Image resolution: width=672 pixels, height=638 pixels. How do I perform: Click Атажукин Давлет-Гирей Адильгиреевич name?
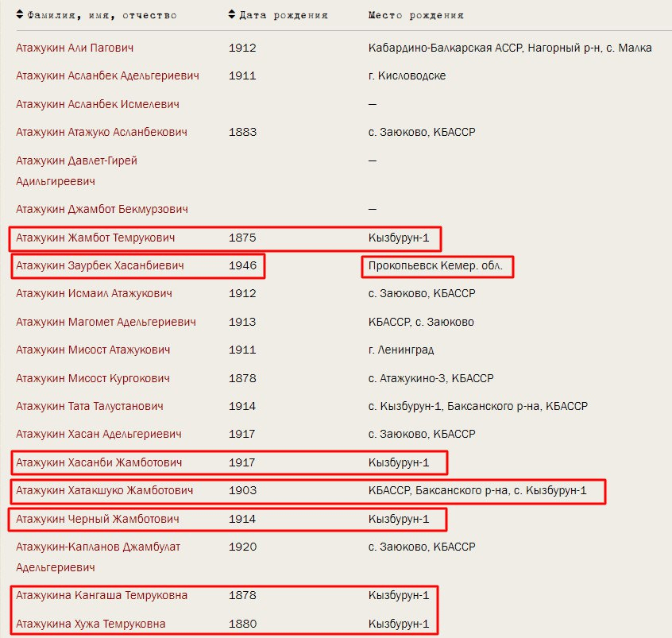click(x=76, y=160)
